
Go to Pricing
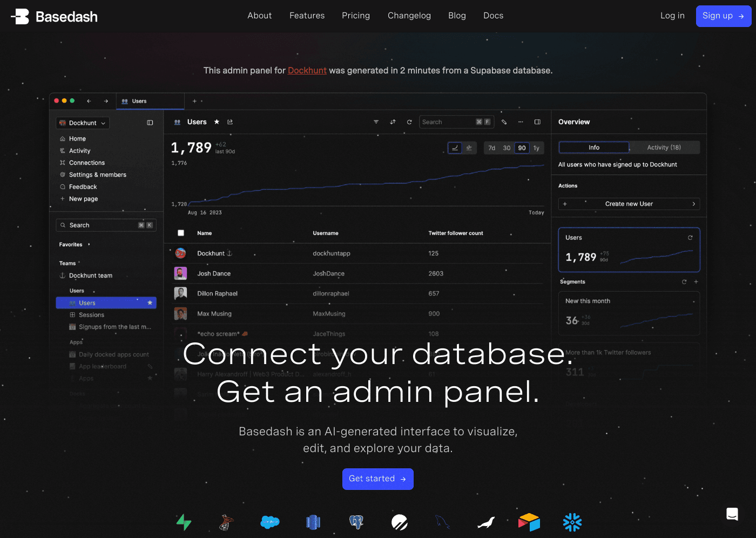356,16
